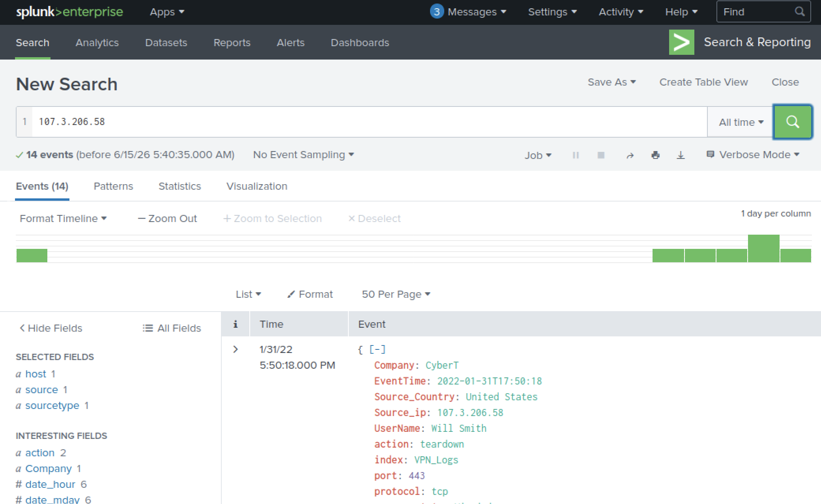Viewport: 821px width, 504px height.
Task: Run search with green magnifier button
Action: pyautogui.click(x=792, y=122)
